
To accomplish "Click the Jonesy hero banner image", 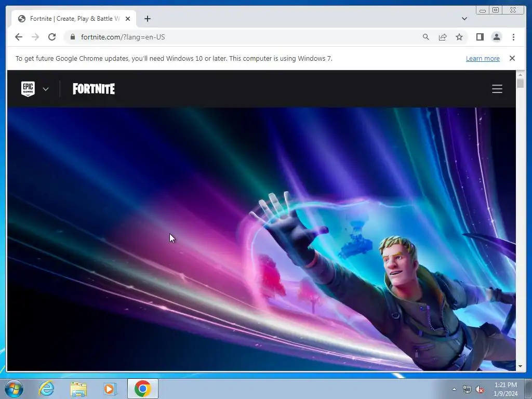I will 261,239.
